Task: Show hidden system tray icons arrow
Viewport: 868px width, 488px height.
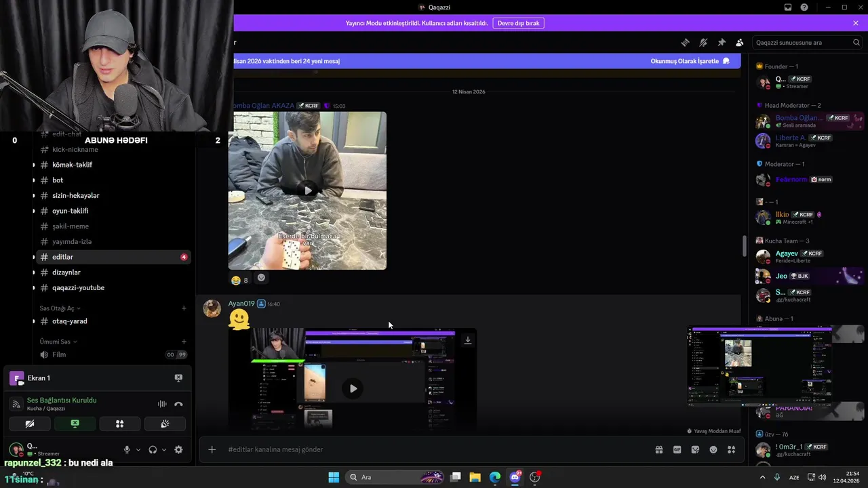Action: (762, 477)
